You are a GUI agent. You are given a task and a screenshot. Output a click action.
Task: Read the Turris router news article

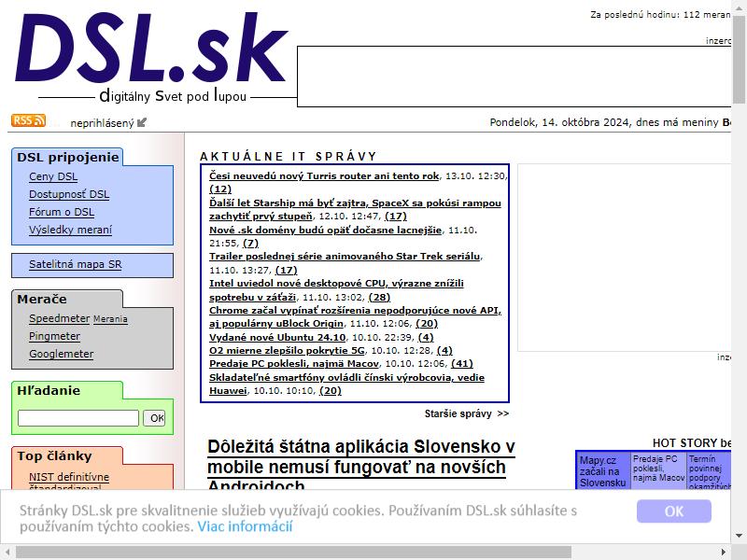pos(324,175)
